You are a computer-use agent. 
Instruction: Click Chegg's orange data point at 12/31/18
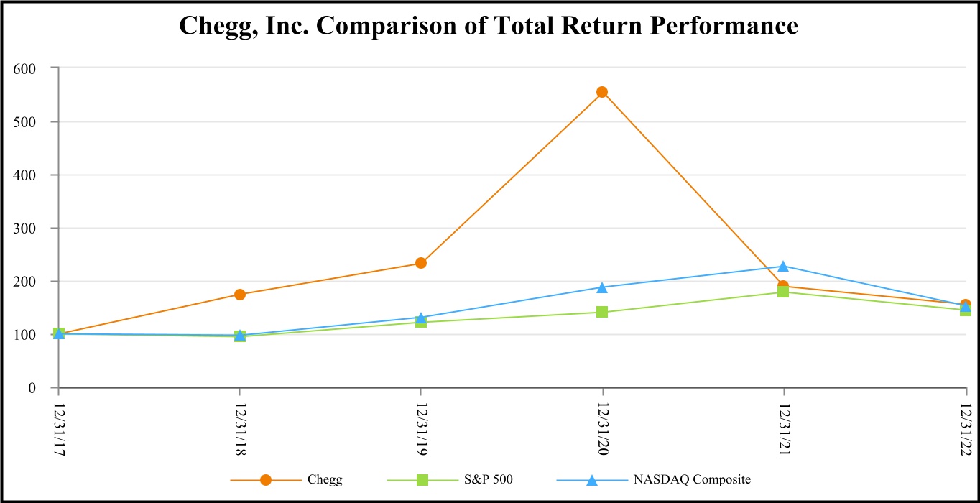coord(240,295)
